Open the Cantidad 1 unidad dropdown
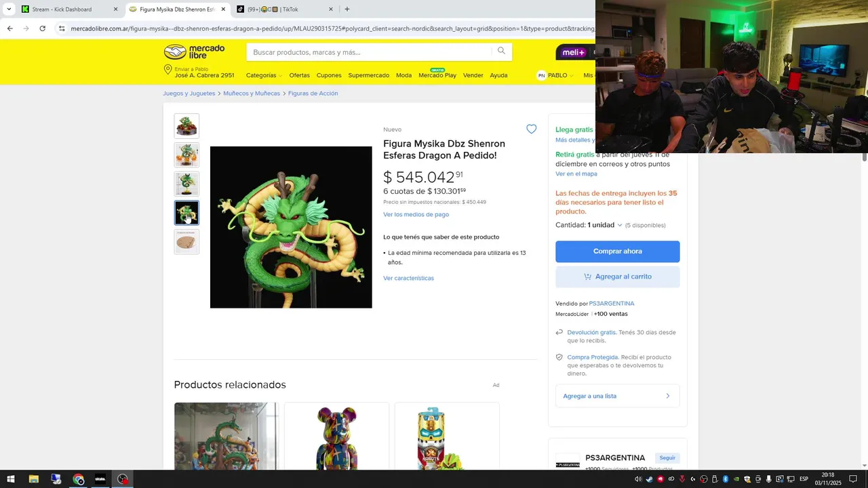Viewport: 868px width, 488px height. tap(605, 225)
